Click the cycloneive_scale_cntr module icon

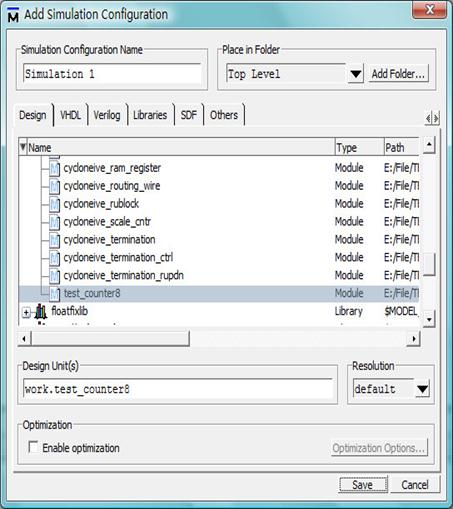[x=54, y=222]
